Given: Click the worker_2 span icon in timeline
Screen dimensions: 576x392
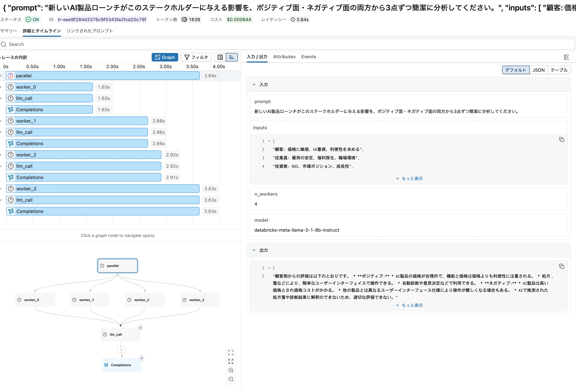Looking at the screenshot, I should [11, 155].
